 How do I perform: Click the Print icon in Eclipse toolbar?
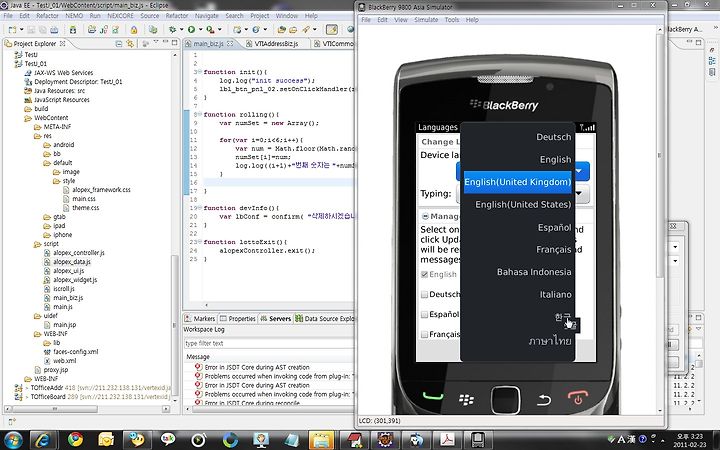pyautogui.click(x=54, y=30)
